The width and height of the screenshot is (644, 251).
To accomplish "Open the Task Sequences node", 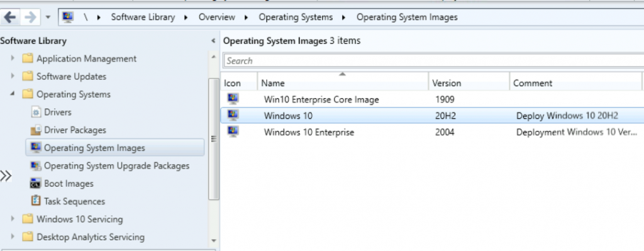I will [74, 201].
